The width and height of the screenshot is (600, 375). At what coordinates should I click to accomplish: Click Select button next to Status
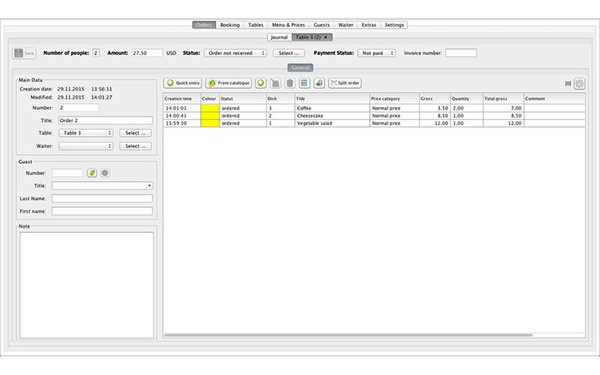[x=289, y=53]
